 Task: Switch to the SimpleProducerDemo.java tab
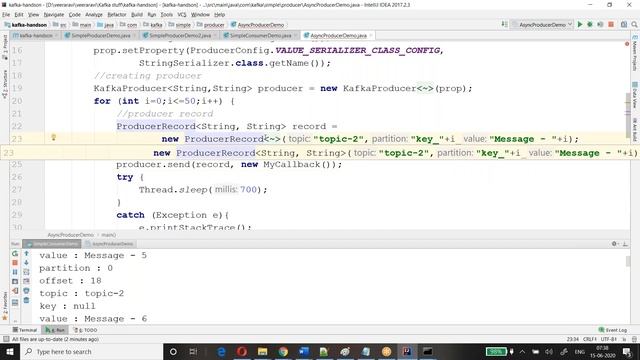point(100,36)
